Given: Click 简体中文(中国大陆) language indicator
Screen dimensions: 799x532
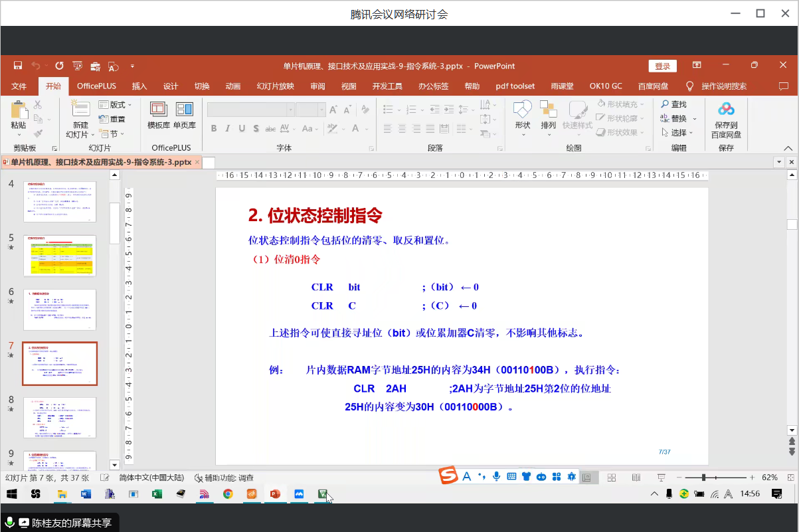Looking at the screenshot, I should pyautogui.click(x=151, y=478).
